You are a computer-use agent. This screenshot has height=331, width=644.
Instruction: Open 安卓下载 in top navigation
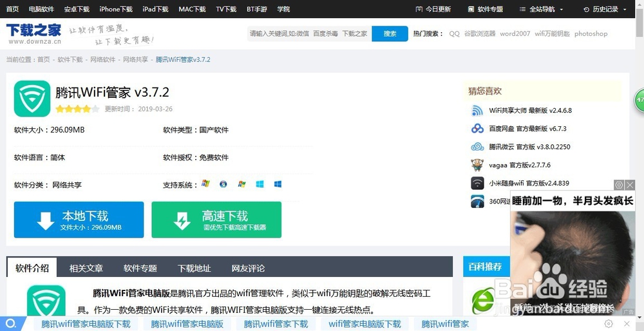pos(77,9)
